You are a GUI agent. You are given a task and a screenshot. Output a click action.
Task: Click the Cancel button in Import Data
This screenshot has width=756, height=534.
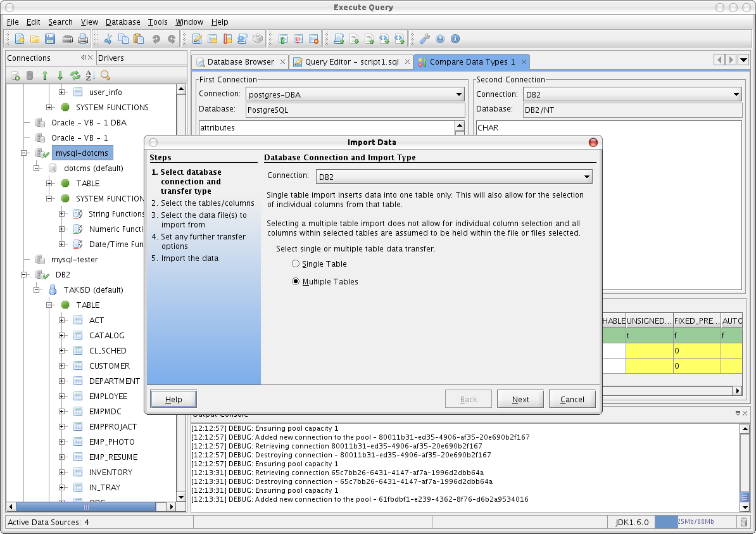click(572, 400)
